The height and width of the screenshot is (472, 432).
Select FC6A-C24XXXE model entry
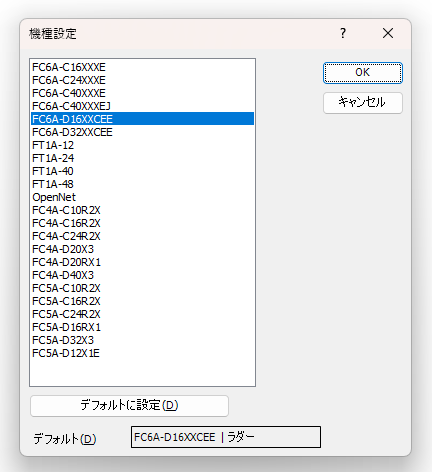[x=142, y=80]
